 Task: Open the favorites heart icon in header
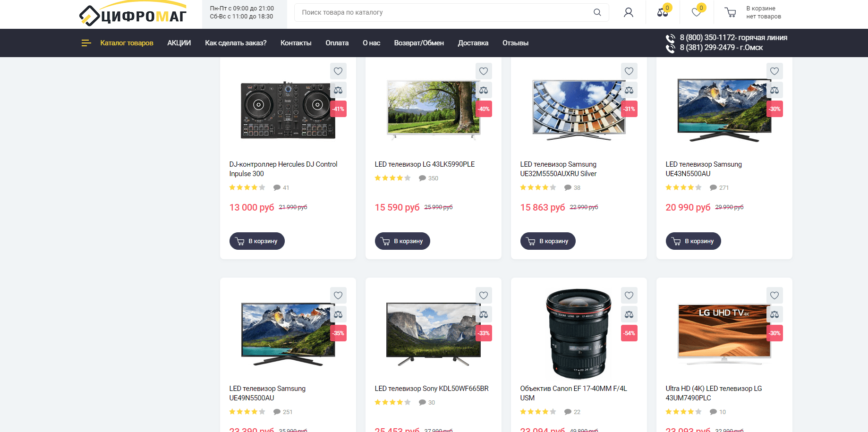pyautogui.click(x=697, y=13)
